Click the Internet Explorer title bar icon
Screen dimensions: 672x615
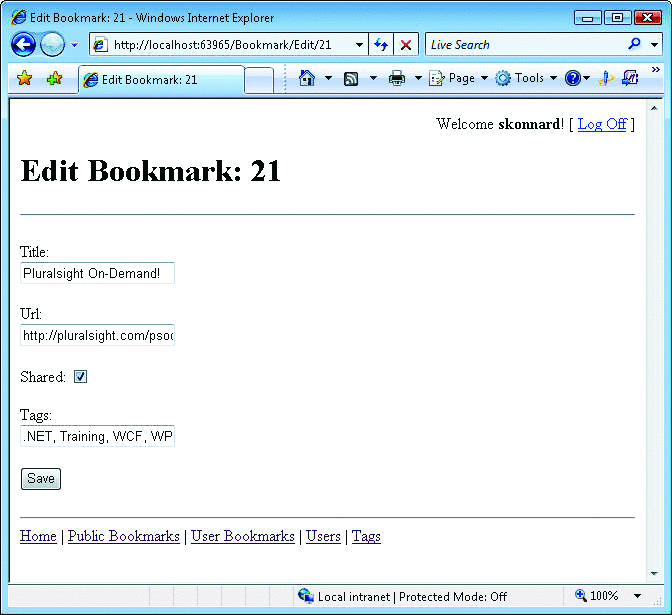tap(19, 17)
